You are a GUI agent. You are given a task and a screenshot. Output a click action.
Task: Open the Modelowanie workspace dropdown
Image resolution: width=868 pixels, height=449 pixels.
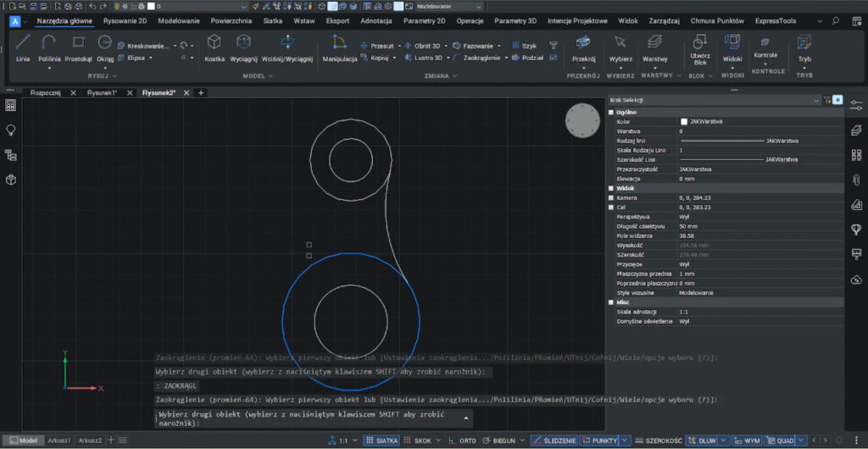448,6
